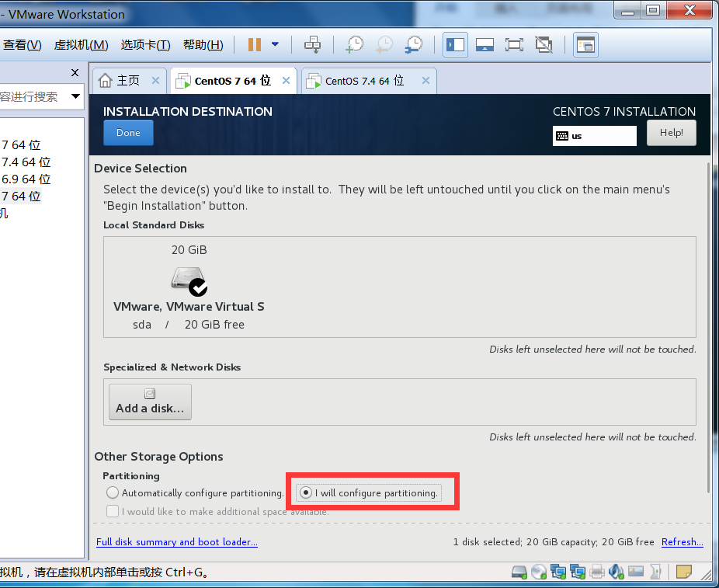Click the home icon on the 主页 tab
The height and width of the screenshot is (588, 719).
tap(105, 80)
